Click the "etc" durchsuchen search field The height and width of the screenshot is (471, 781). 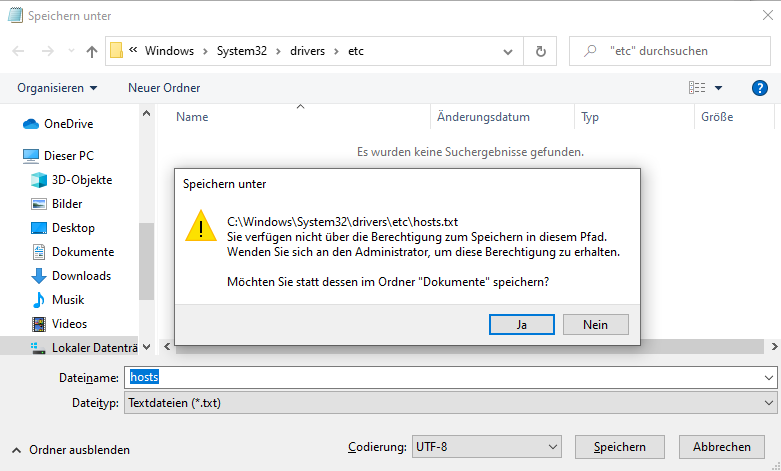click(x=670, y=51)
